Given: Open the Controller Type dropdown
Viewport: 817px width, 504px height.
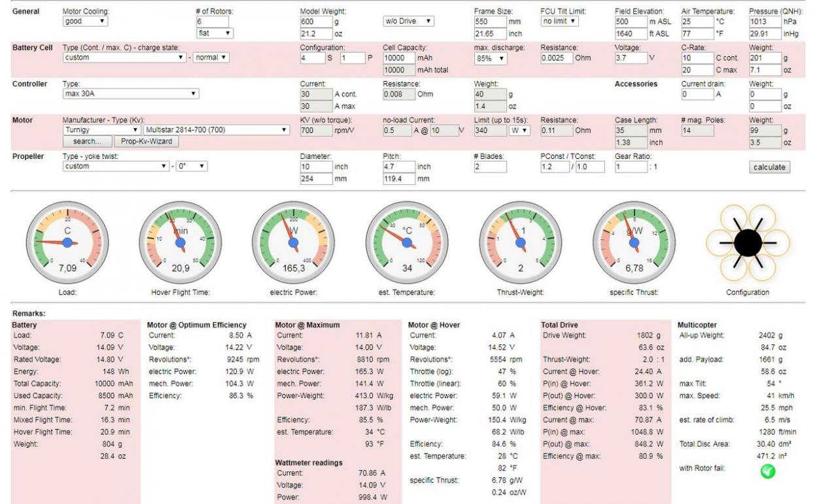Looking at the screenshot, I should (130, 94).
